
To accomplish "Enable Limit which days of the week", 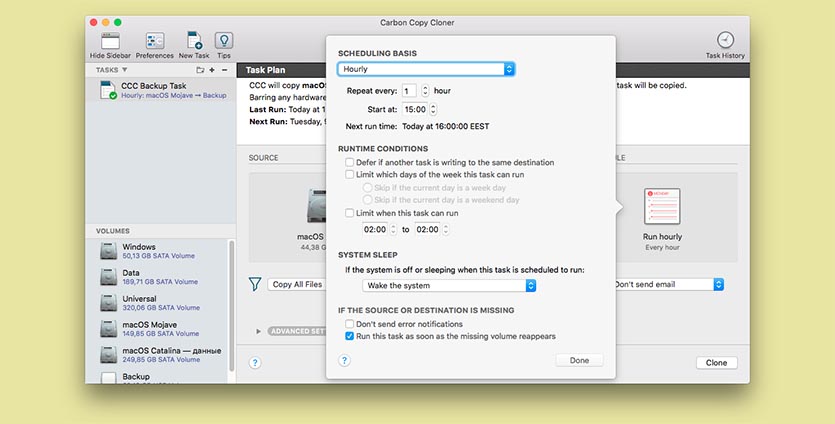I will 349,174.
